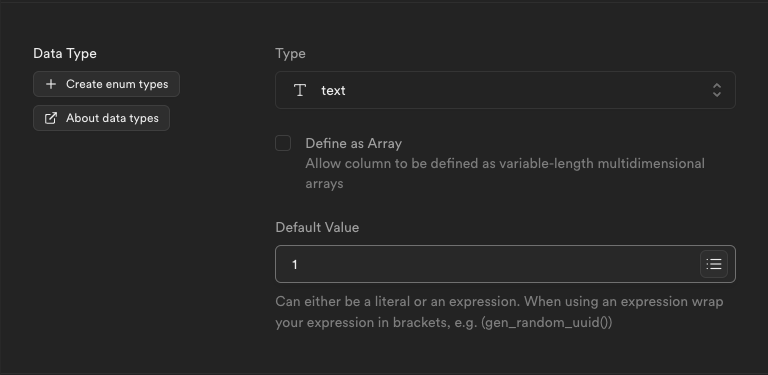The height and width of the screenshot is (375, 768).
Task: Open the default value suggestions list icon
Action: [714, 264]
